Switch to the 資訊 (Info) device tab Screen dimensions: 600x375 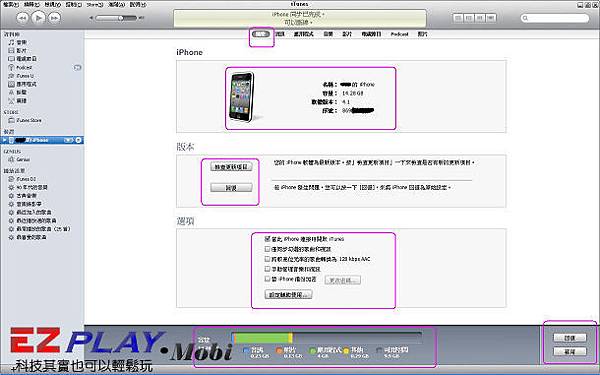pos(280,34)
